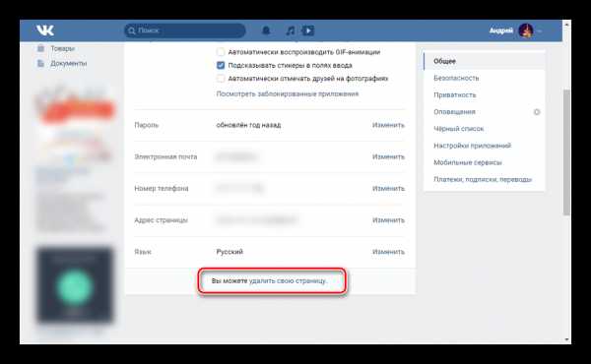Enable auto-tagging friends in photos checkbox
The height and width of the screenshot is (364, 591).
click(221, 79)
